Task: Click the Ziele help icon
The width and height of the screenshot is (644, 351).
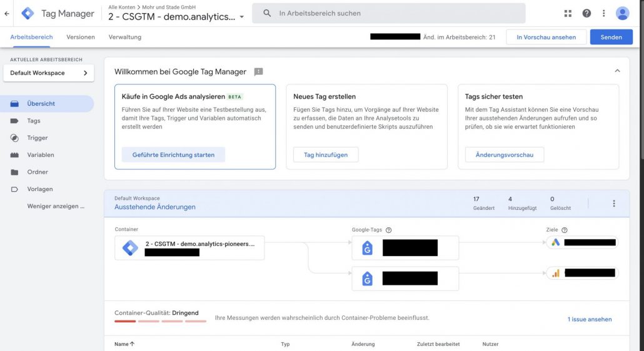Action: (565, 230)
